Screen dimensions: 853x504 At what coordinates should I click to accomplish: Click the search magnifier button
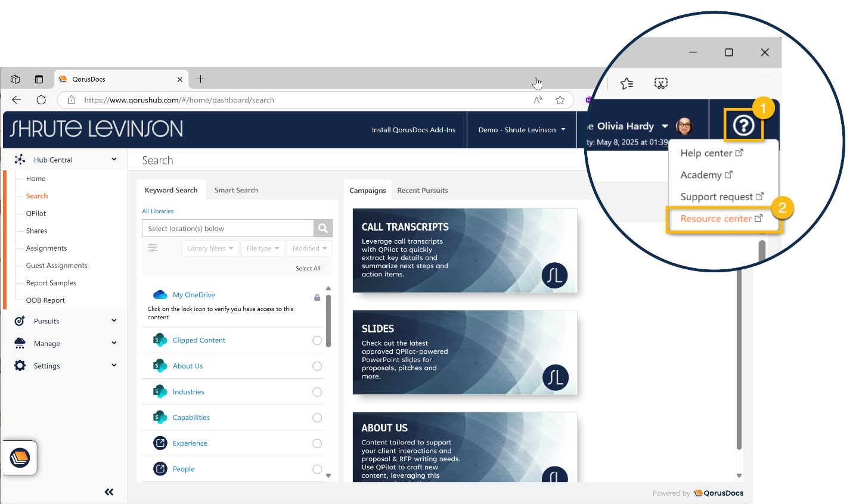tap(322, 228)
